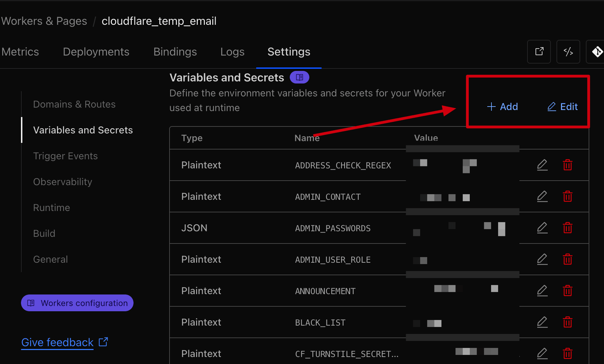Click the Workers configuration button
604x364 pixels.
pyautogui.click(x=77, y=303)
